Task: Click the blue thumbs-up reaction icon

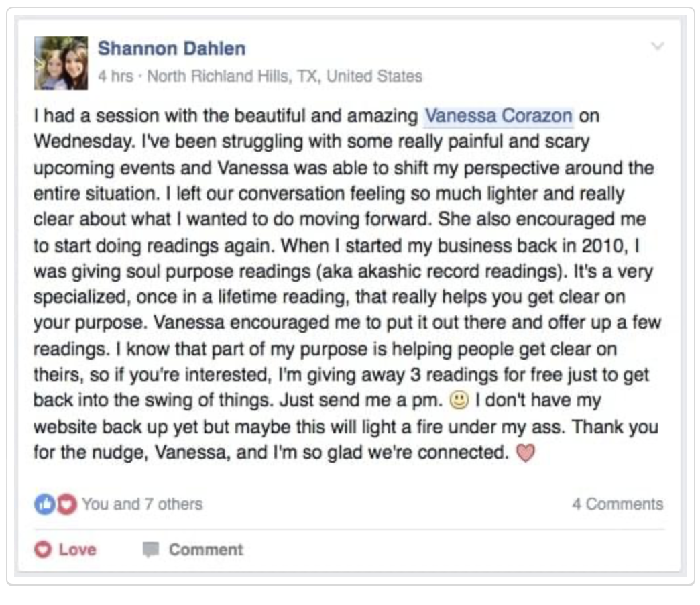Action: pos(43,504)
